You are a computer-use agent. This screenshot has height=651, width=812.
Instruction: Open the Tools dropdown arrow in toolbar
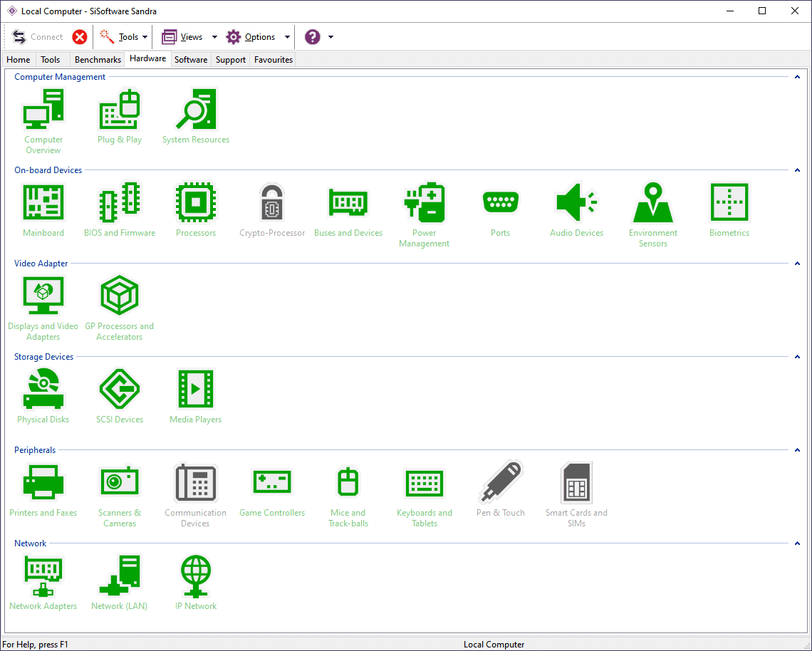145,37
